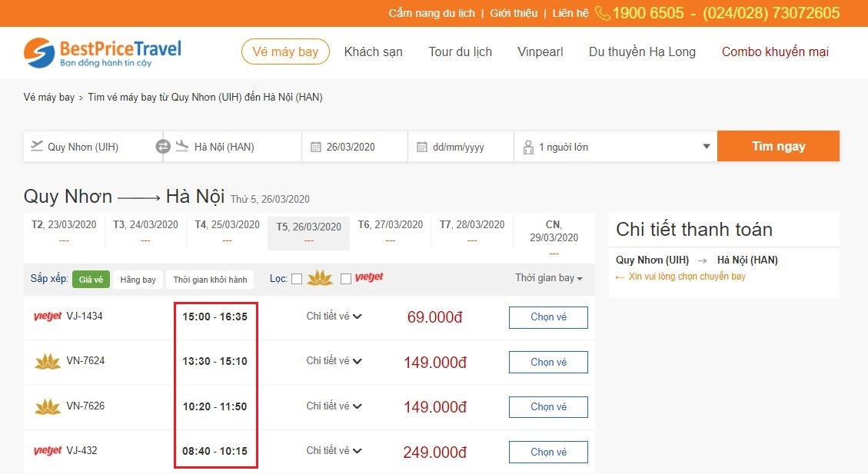Click landing plane icon in destination field

click(x=182, y=145)
